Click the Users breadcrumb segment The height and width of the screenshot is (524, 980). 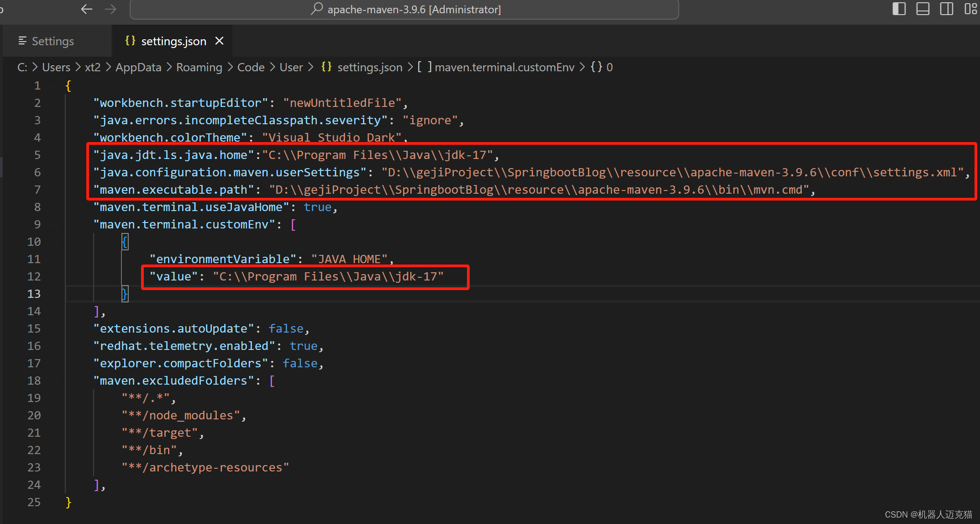click(56, 67)
